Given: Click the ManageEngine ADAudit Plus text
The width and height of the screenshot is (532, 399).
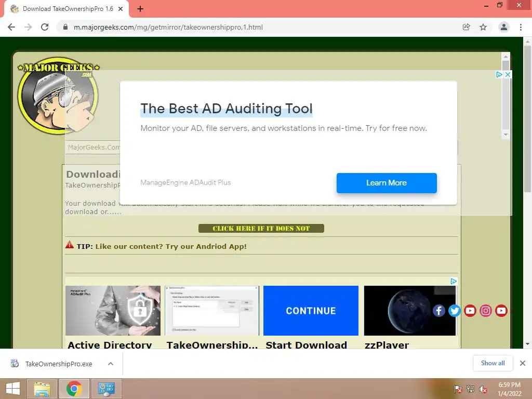Looking at the screenshot, I should (185, 182).
